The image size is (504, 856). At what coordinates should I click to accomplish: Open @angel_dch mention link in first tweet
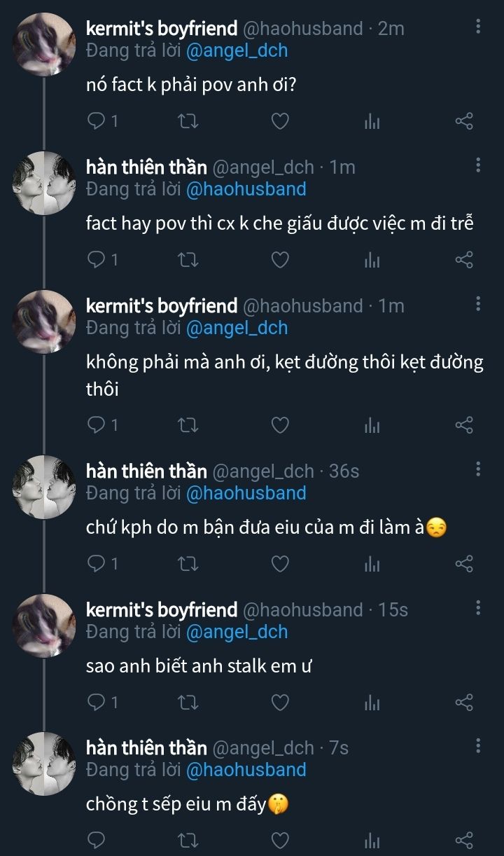pyautogui.click(x=237, y=51)
